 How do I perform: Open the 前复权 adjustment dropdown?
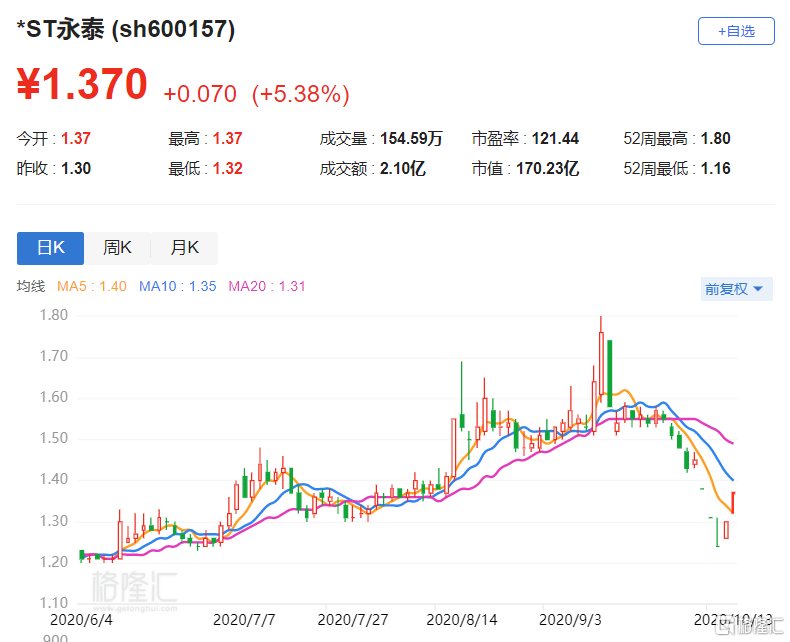736,289
